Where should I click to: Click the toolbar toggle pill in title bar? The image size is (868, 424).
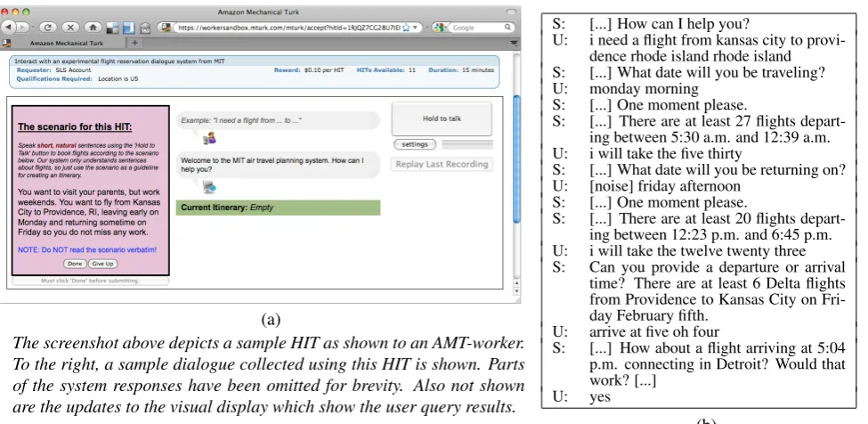point(510,12)
